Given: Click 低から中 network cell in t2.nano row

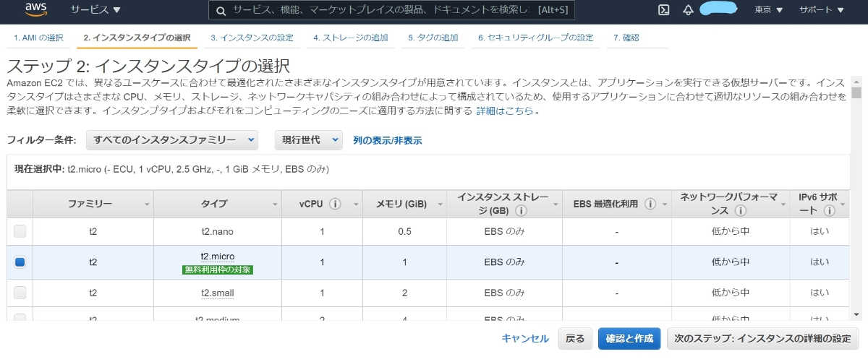Looking at the screenshot, I should (x=731, y=231).
